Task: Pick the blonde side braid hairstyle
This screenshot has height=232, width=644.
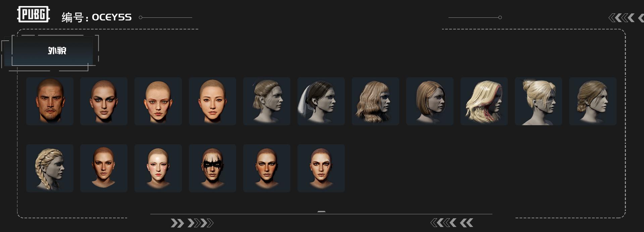Action: tap(50, 168)
